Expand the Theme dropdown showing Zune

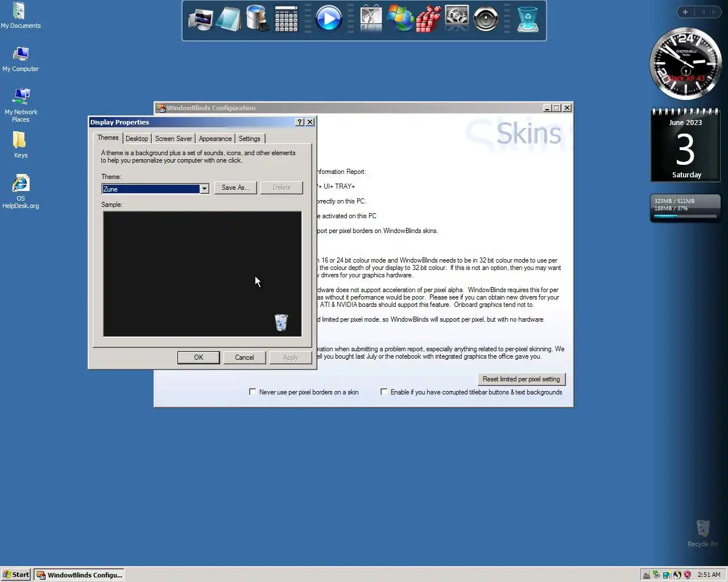pyautogui.click(x=204, y=189)
